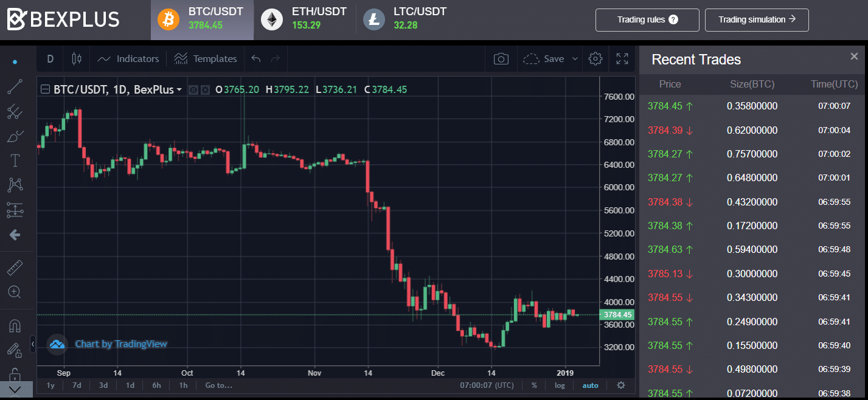Viewport: 868px width, 400px height.
Task: Toggle log scale
Action: click(x=560, y=385)
